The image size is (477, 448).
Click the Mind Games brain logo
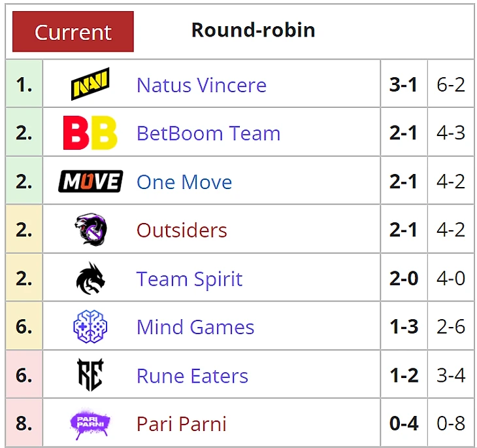(90, 326)
